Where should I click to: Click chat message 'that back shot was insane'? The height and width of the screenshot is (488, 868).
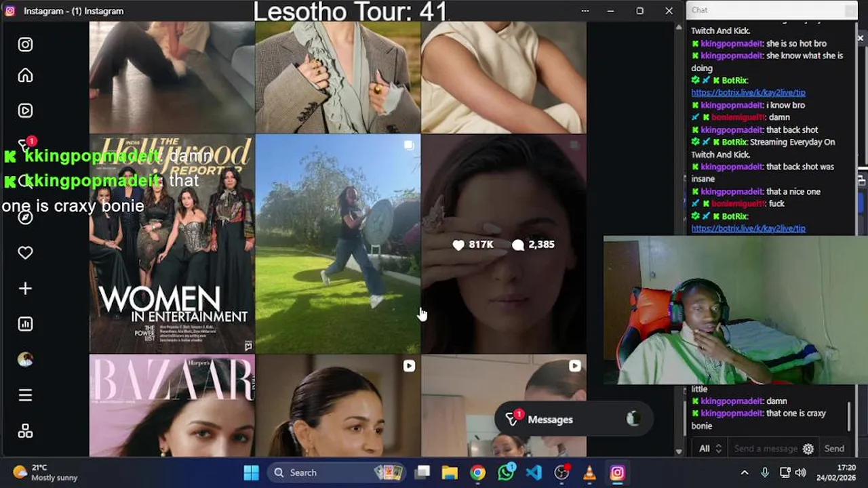(x=762, y=173)
